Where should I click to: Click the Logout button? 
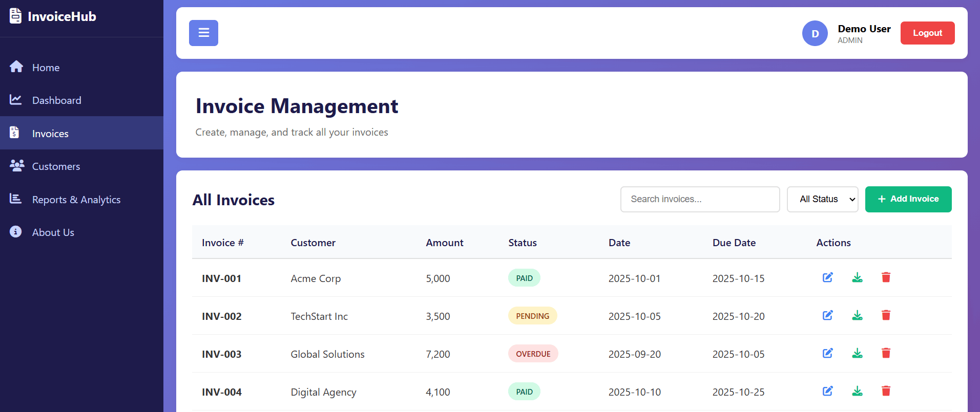(x=927, y=33)
